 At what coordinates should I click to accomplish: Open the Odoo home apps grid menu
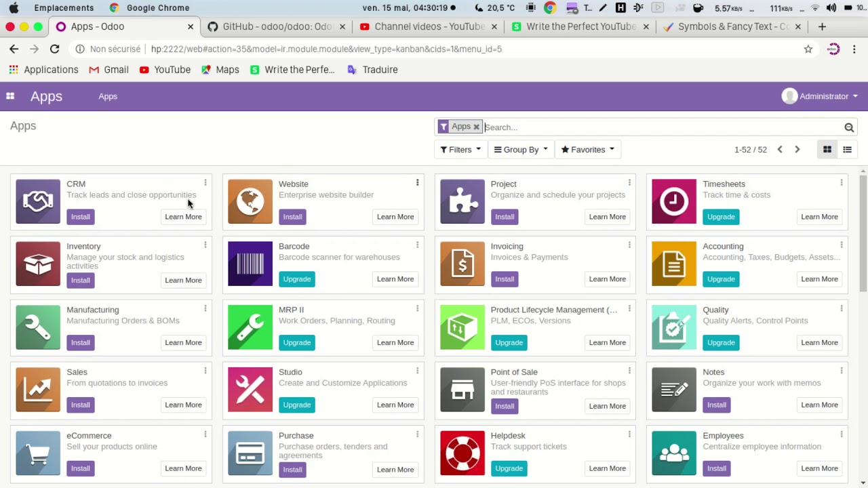click(10, 96)
